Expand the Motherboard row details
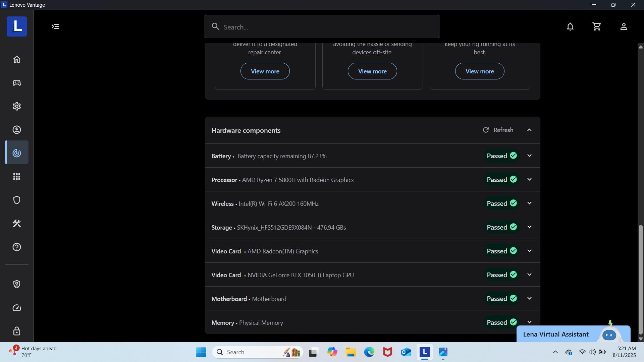The width and height of the screenshot is (644, 362). click(530, 298)
